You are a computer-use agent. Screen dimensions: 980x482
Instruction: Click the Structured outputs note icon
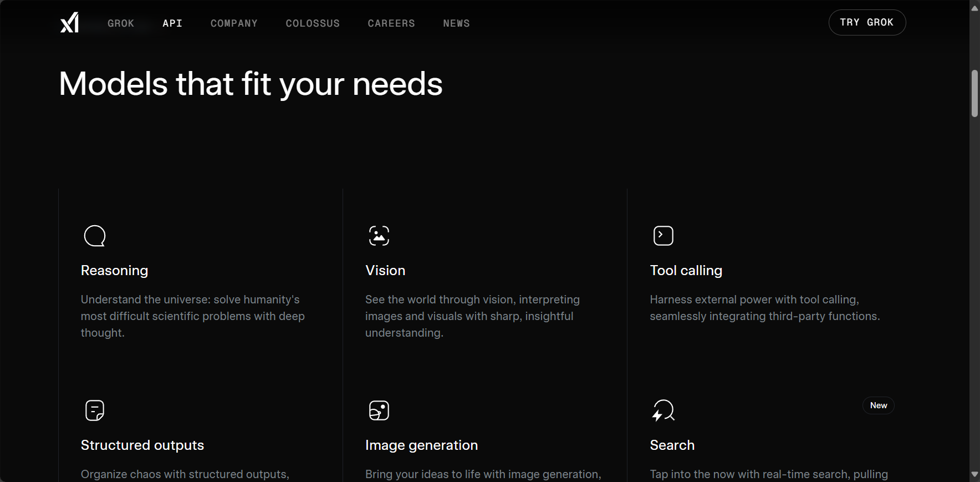tap(95, 410)
